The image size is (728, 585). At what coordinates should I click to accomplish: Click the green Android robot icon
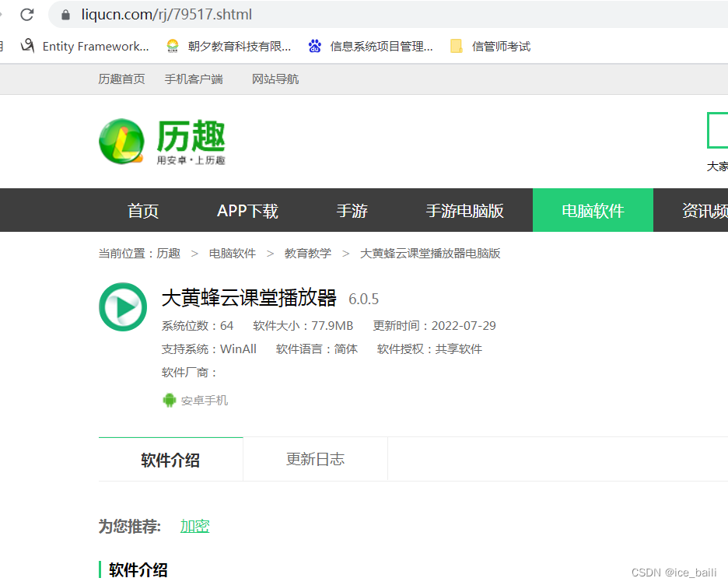tap(169, 401)
